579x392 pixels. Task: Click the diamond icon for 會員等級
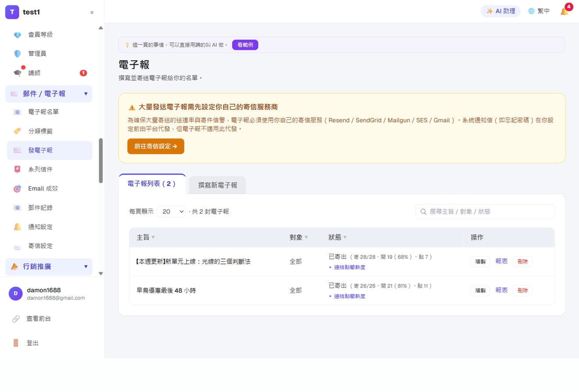coord(18,35)
